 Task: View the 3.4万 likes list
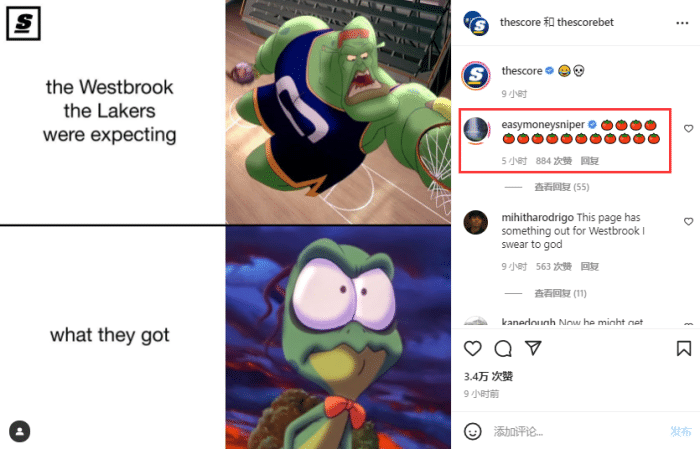(488, 376)
